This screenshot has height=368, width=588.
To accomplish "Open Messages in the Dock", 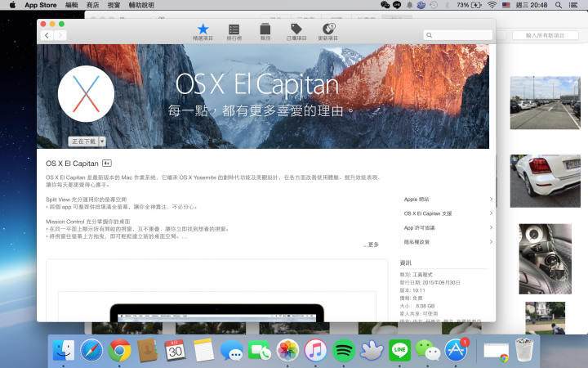I will tap(231, 351).
